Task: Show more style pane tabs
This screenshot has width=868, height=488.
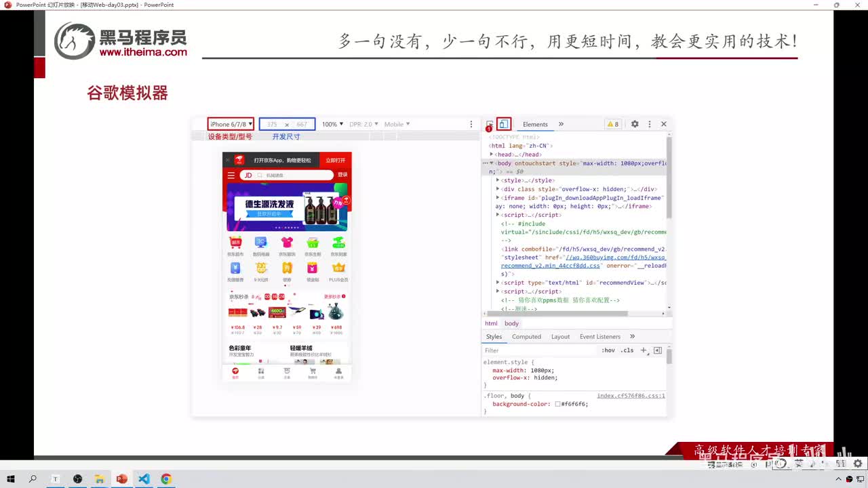Action: (632, 337)
